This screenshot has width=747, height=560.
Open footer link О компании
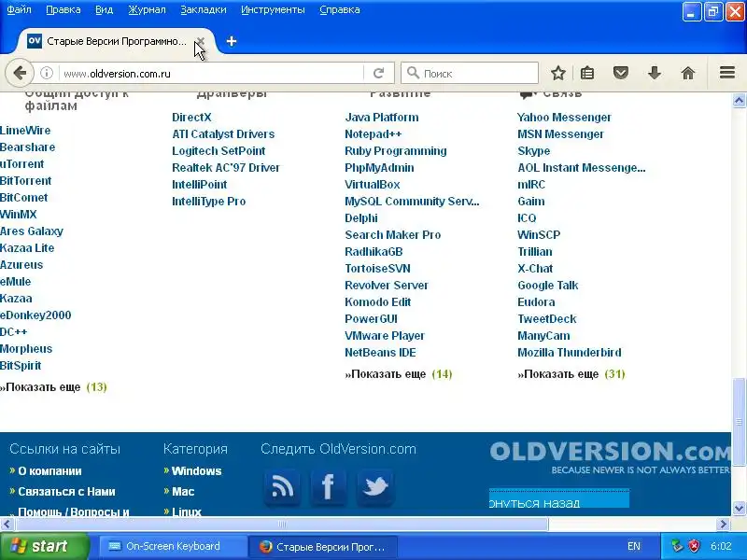[49, 471]
